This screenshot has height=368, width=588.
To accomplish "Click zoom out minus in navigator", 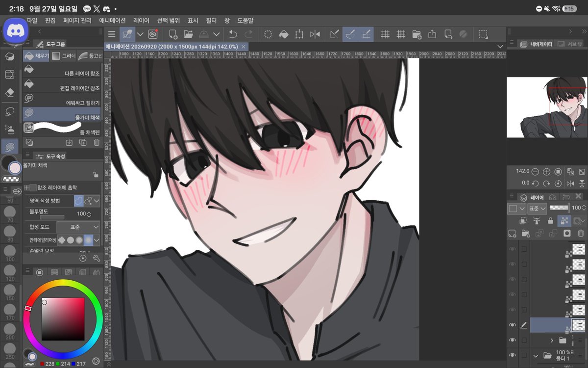I will coord(535,172).
